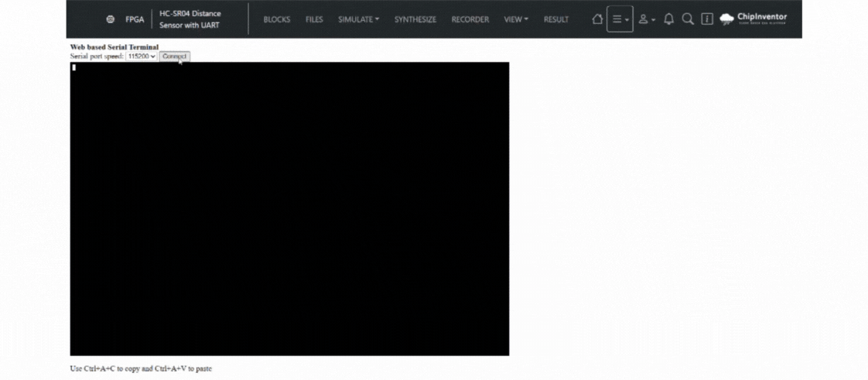The height and width of the screenshot is (380, 868).
Task: Open the info icon
Action: [707, 19]
